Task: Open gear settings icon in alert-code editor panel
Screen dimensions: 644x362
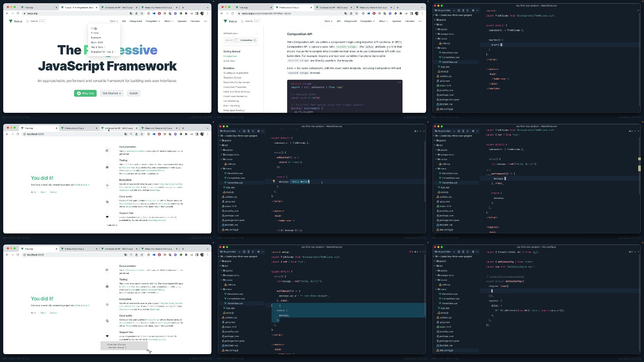Action: pyautogui.click(x=473, y=10)
